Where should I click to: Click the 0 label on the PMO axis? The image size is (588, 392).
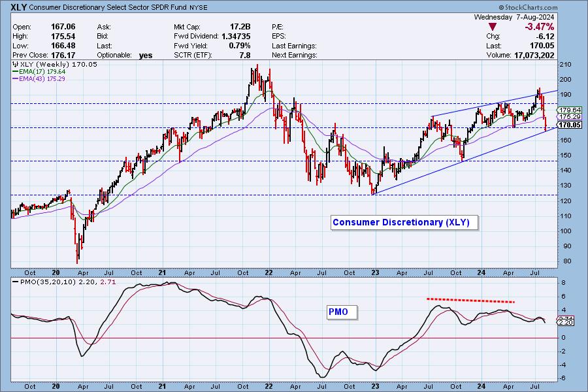[564, 338]
